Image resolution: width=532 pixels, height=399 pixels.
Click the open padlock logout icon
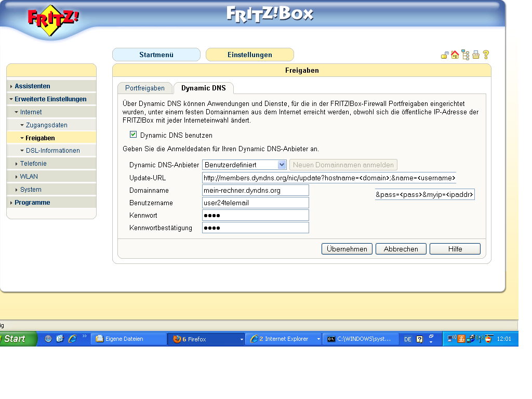pyautogui.click(x=445, y=55)
